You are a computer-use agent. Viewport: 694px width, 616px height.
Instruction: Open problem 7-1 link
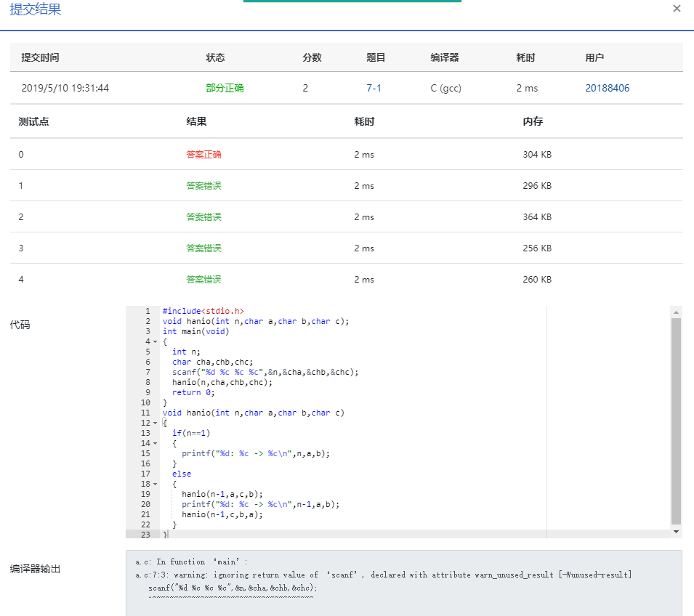coord(374,88)
